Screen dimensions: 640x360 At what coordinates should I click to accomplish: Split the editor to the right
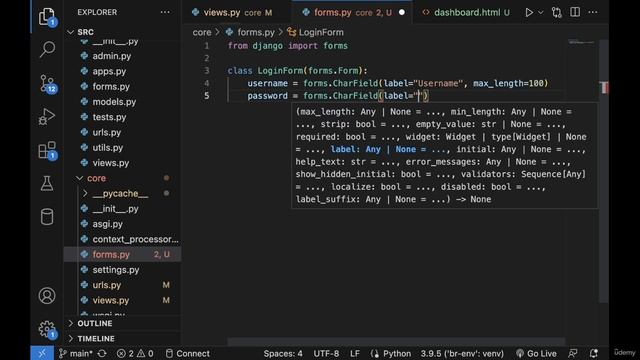575,12
